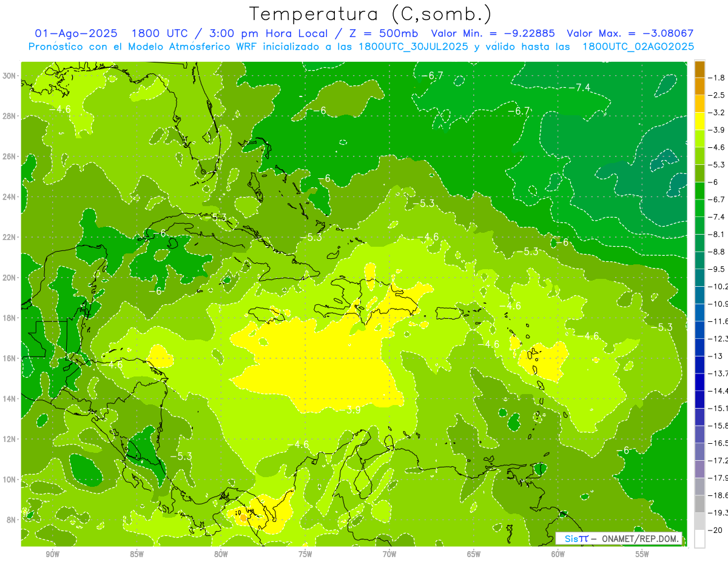Click the colorbar label '-17.2'
The image size is (728, 562).
(718, 460)
